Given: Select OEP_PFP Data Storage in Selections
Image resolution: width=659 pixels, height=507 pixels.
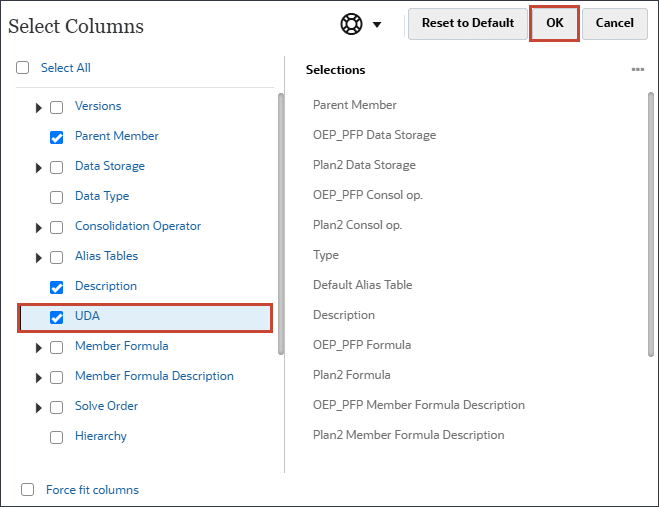Looking at the screenshot, I should click(374, 135).
